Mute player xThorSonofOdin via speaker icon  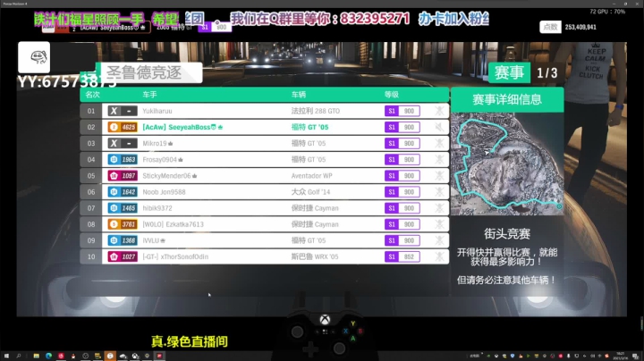(439, 256)
